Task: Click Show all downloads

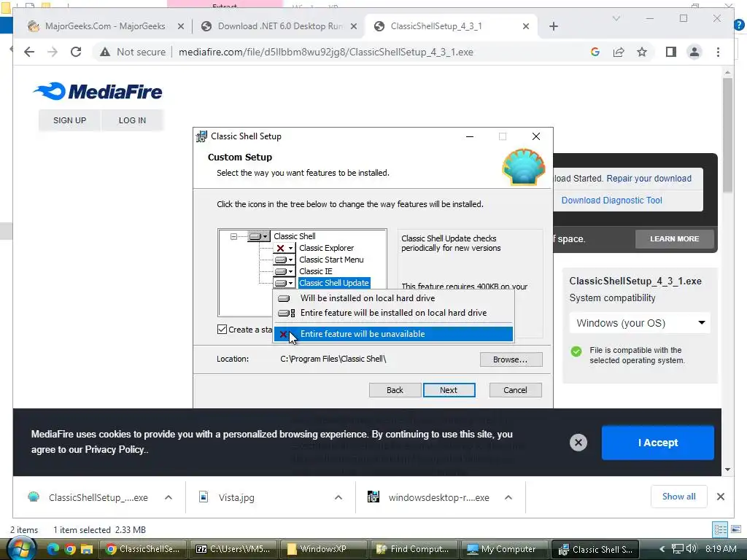Action: 679,497
